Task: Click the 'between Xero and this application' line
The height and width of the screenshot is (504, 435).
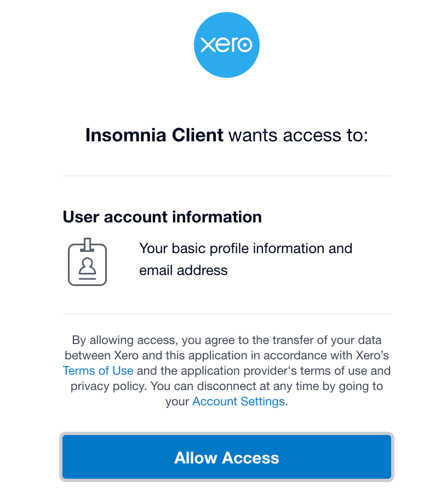Action: 227,356
